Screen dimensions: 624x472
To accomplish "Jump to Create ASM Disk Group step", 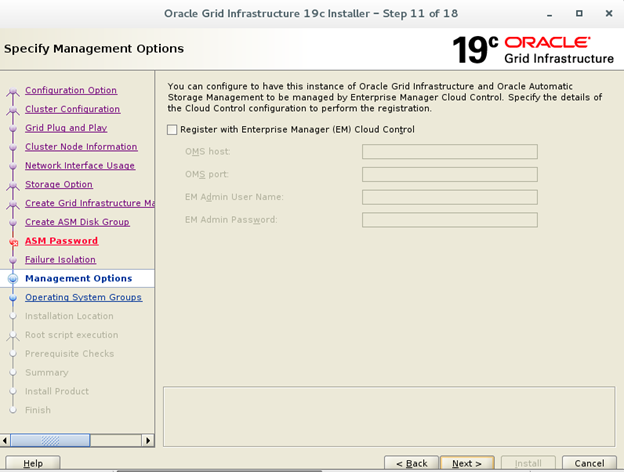I will [x=77, y=222].
